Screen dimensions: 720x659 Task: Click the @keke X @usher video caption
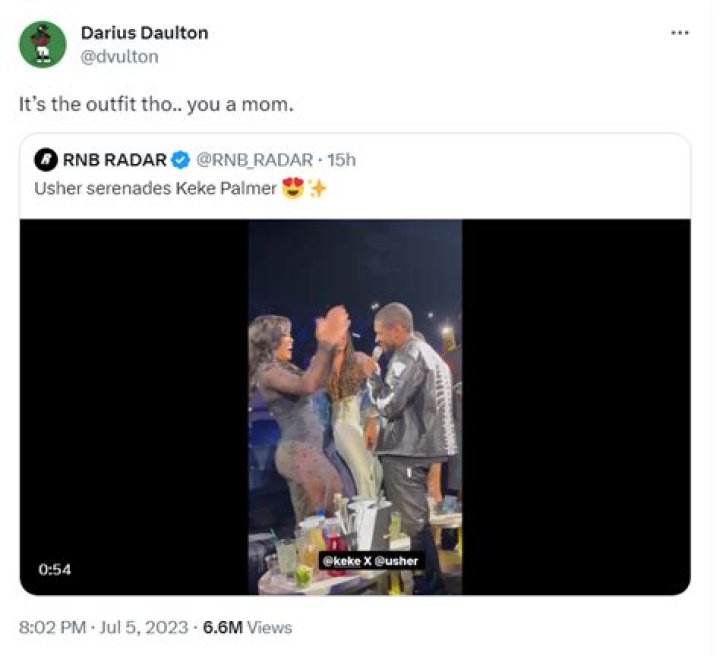[371, 561]
